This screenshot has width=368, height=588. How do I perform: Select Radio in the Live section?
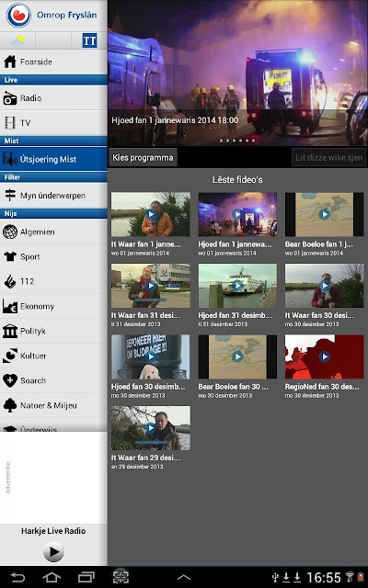tap(53, 98)
